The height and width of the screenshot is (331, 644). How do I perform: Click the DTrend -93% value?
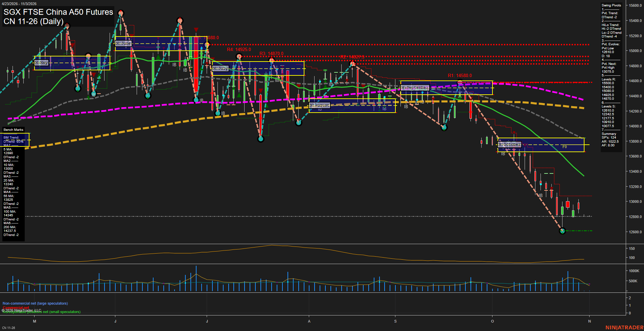point(14,142)
